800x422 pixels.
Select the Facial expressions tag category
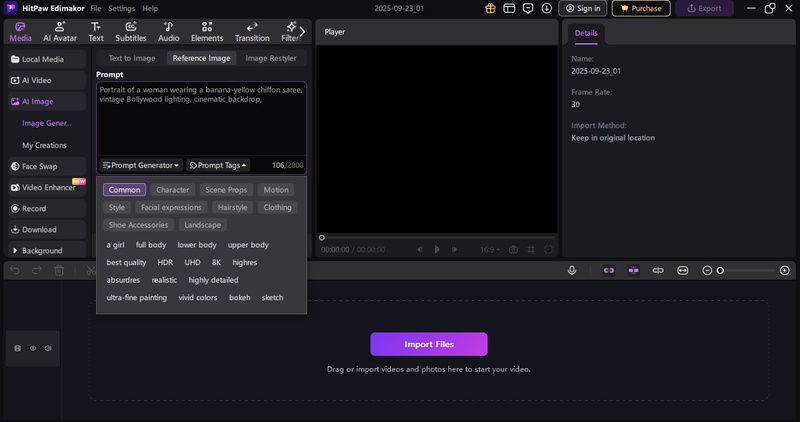pos(171,208)
